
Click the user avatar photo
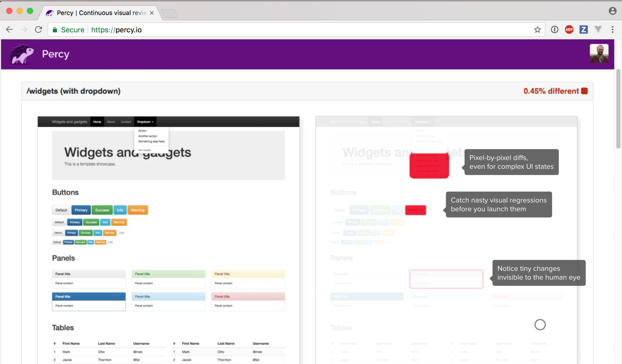pos(599,54)
